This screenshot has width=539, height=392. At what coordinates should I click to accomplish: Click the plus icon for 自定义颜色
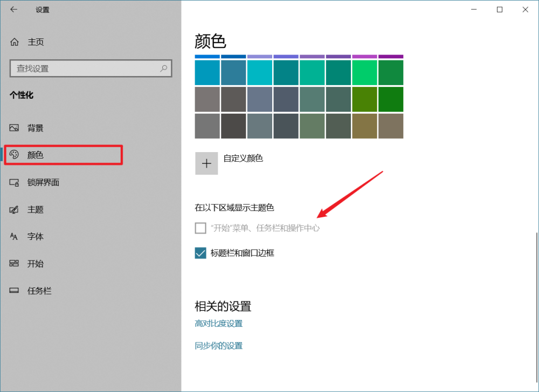point(206,163)
